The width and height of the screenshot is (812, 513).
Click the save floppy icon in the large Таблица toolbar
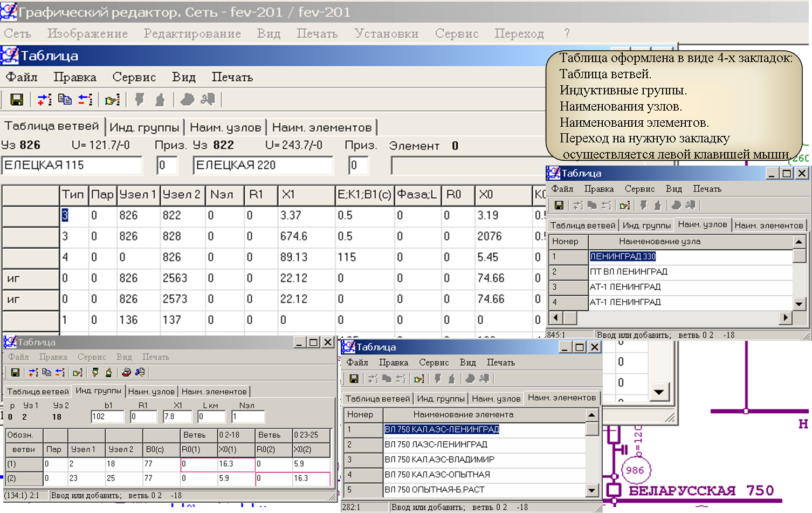coord(17,100)
